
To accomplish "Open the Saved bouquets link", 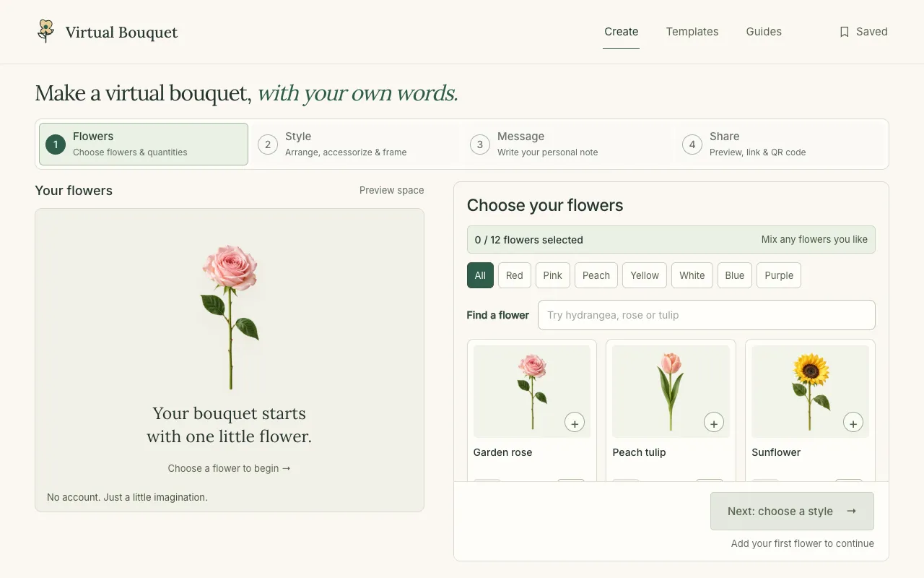I will [863, 32].
